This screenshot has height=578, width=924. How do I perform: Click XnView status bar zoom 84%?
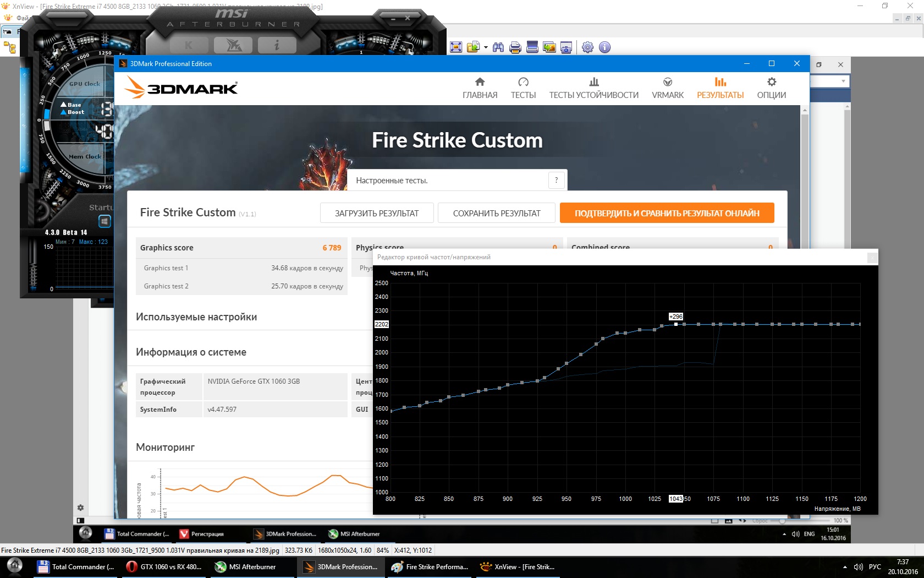(x=382, y=550)
